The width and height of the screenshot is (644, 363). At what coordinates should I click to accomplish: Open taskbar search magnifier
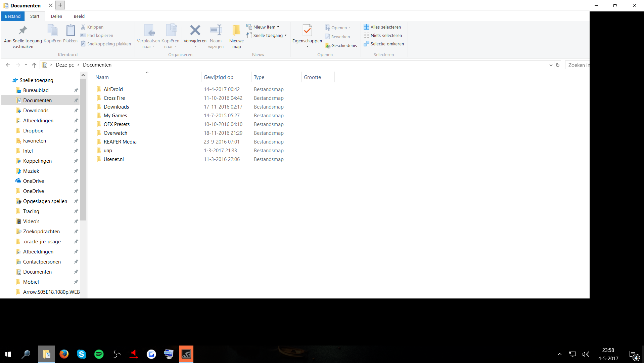(x=26, y=354)
